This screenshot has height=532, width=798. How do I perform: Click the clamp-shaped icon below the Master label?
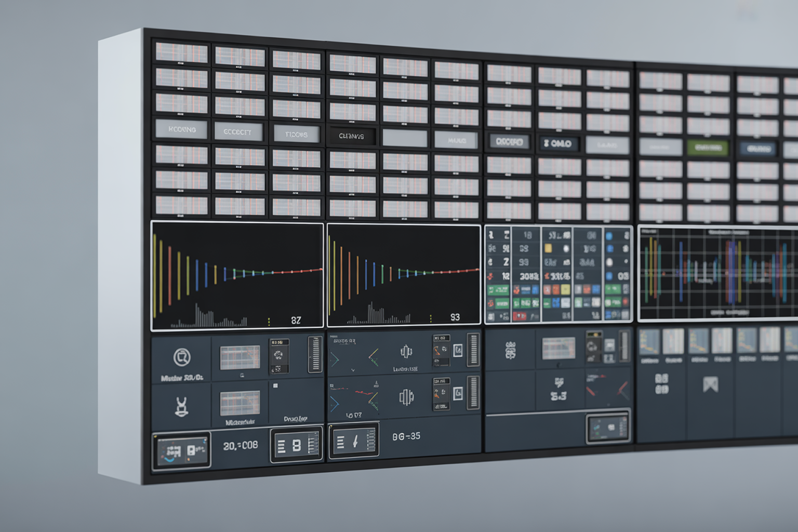181,407
